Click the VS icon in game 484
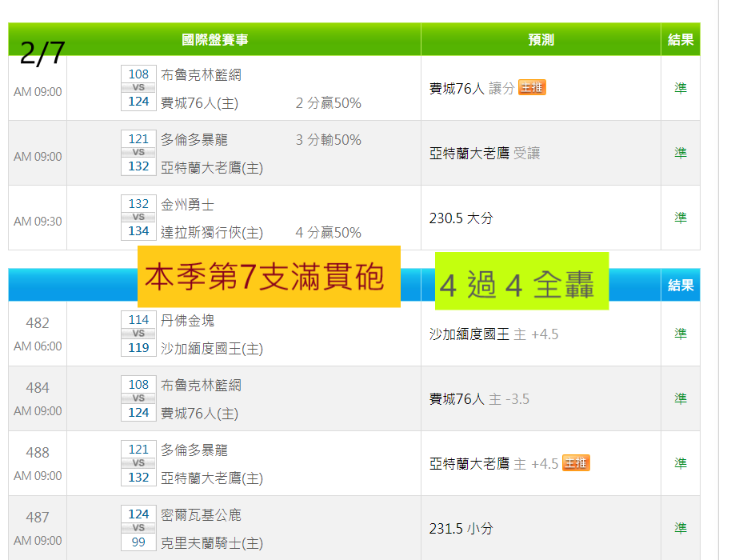The height and width of the screenshot is (560, 735). (x=138, y=398)
